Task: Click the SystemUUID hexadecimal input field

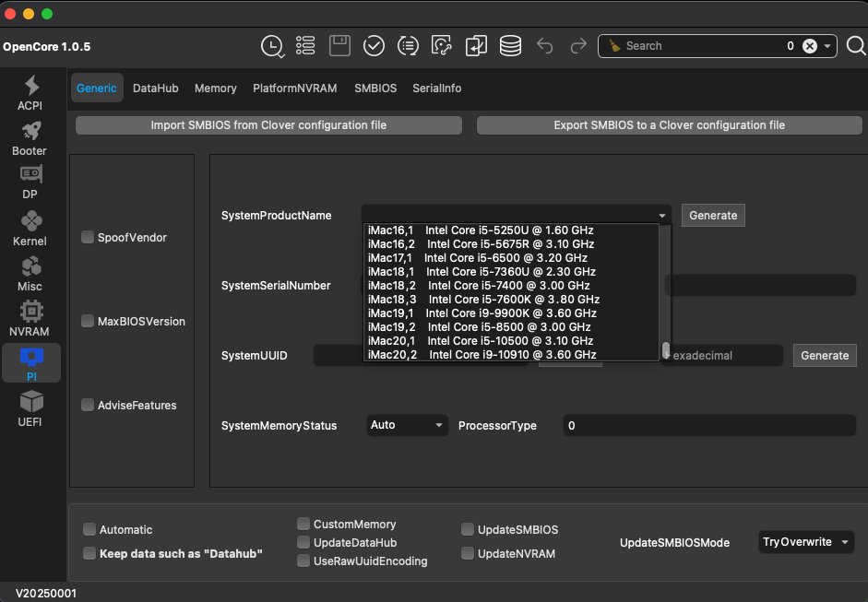Action: pos(722,355)
